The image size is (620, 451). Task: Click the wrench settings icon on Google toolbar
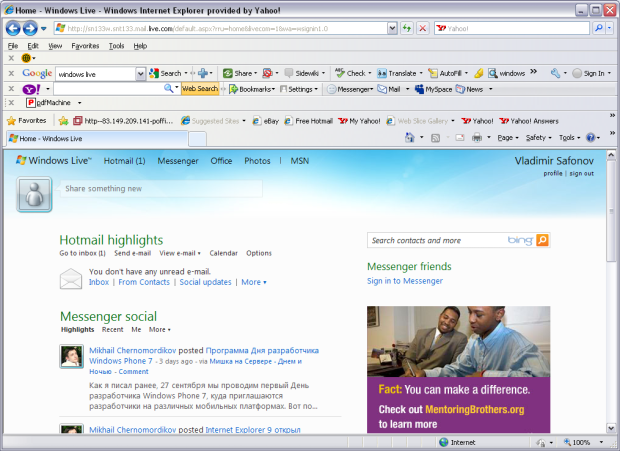coord(555,73)
